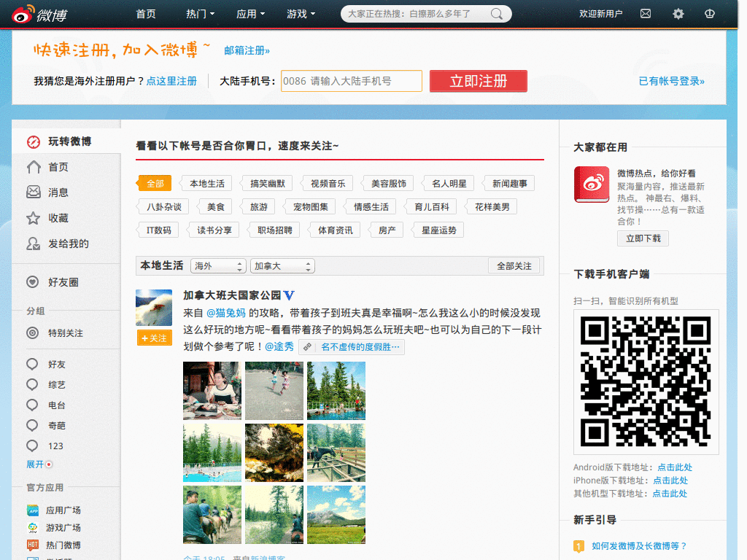Select the 旅游 category tag
747x560 pixels.
click(x=258, y=206)
